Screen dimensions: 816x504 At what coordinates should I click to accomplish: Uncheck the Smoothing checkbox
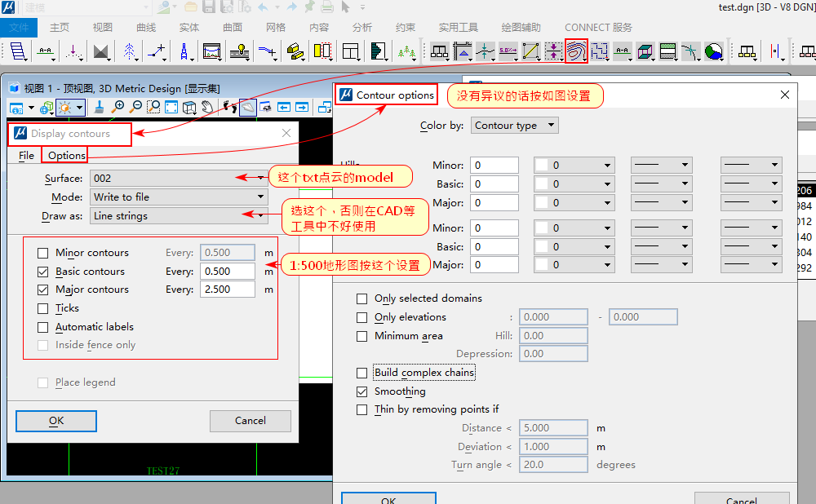click(x=361, y=391)
